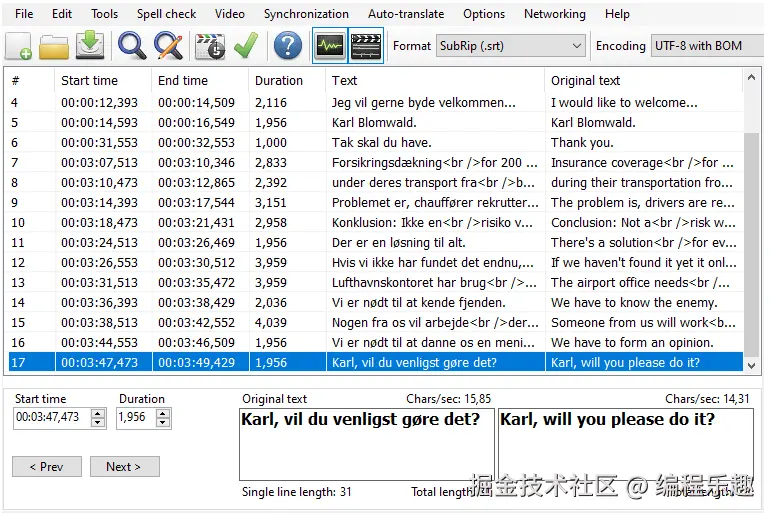Increase Start time with up spinner arrow
This screenshot has height=516, width=771.
tap(98, 414)
